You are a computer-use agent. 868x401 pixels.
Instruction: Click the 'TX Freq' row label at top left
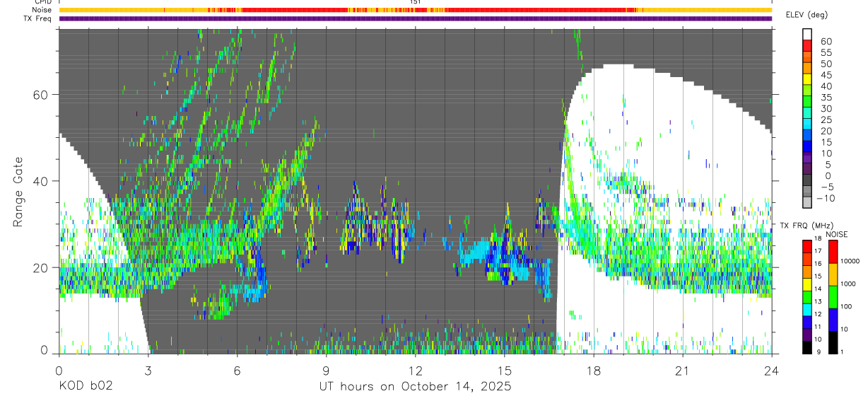point(38,18)
